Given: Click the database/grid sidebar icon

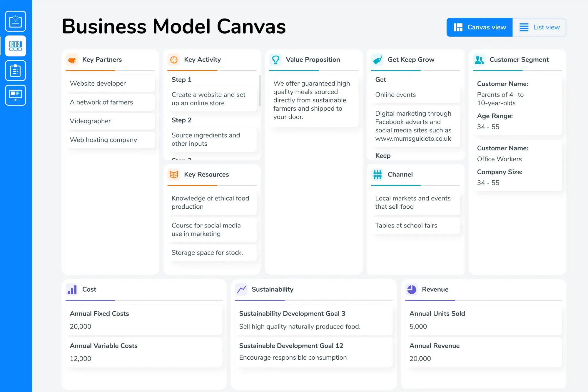Looking at the screenshot, I should pyautogui.click(x=16, y=46).
